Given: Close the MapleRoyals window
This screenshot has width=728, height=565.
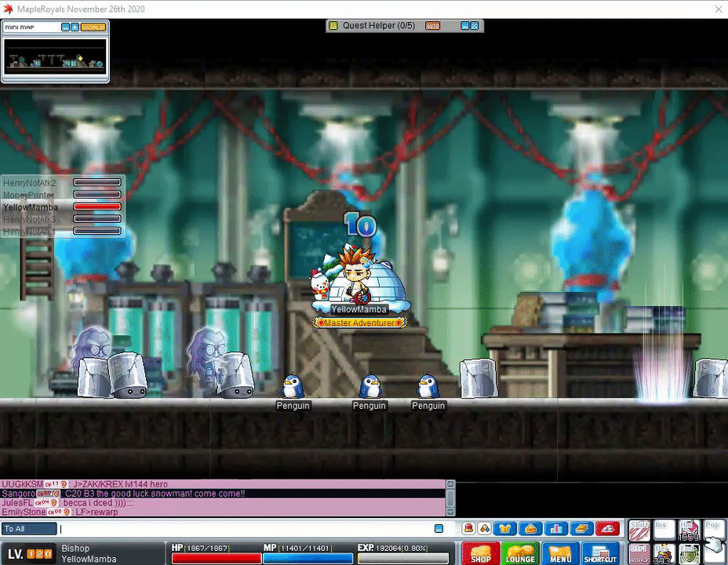Looking at the screenshot, I should 719,9.
